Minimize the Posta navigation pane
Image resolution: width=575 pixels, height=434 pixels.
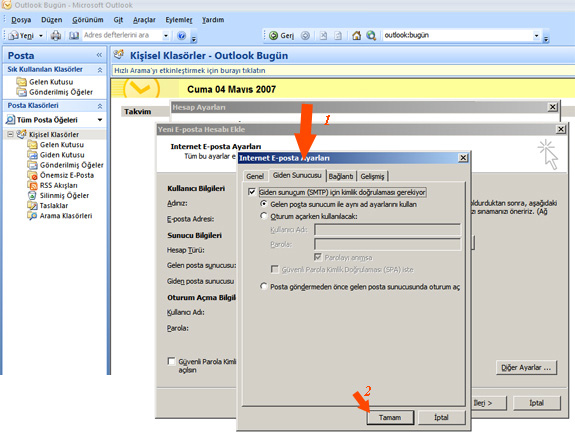(99, 55)
